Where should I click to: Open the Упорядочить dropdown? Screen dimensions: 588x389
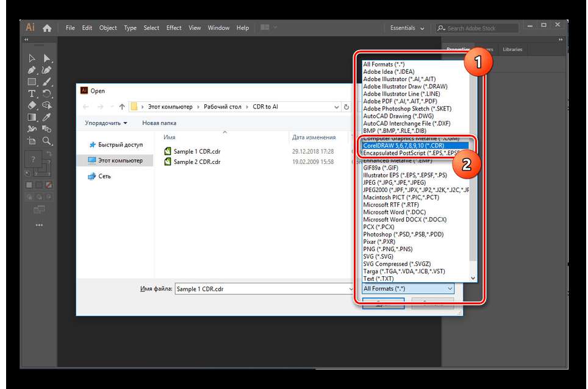pyautogui.click(x=106, y=123)
